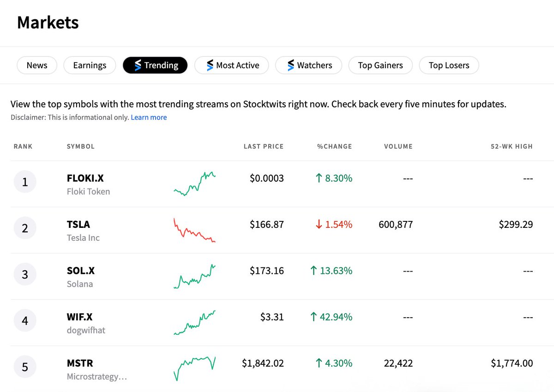Screen dimensions: 554x392
Task: Click the TSLA red sparkline chart
Action: [x=194, y=230]
